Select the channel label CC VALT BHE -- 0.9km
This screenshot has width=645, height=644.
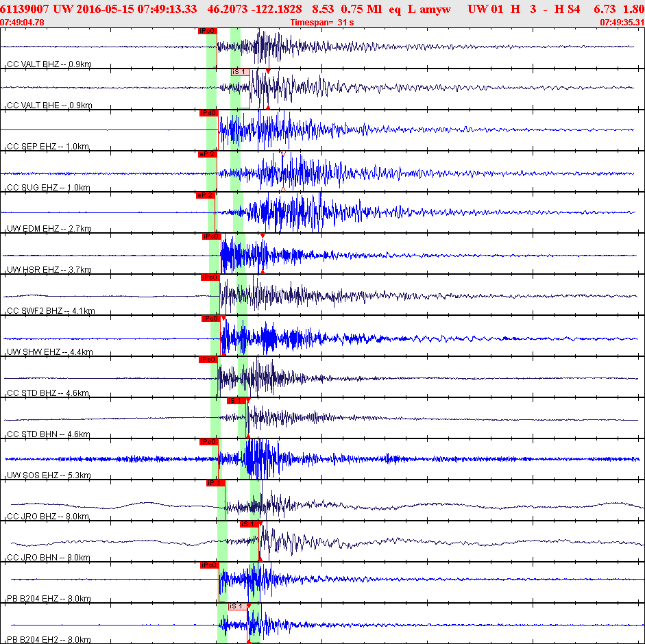point(50,106)
